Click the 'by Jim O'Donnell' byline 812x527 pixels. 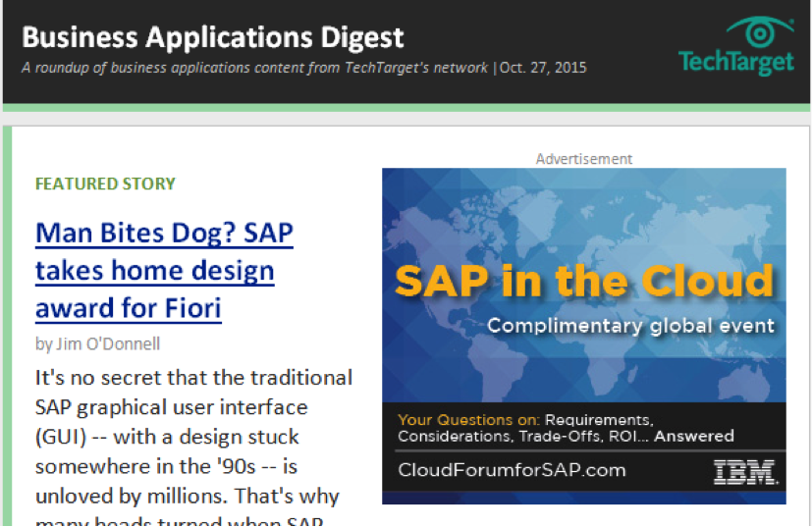tap(97, 343)
